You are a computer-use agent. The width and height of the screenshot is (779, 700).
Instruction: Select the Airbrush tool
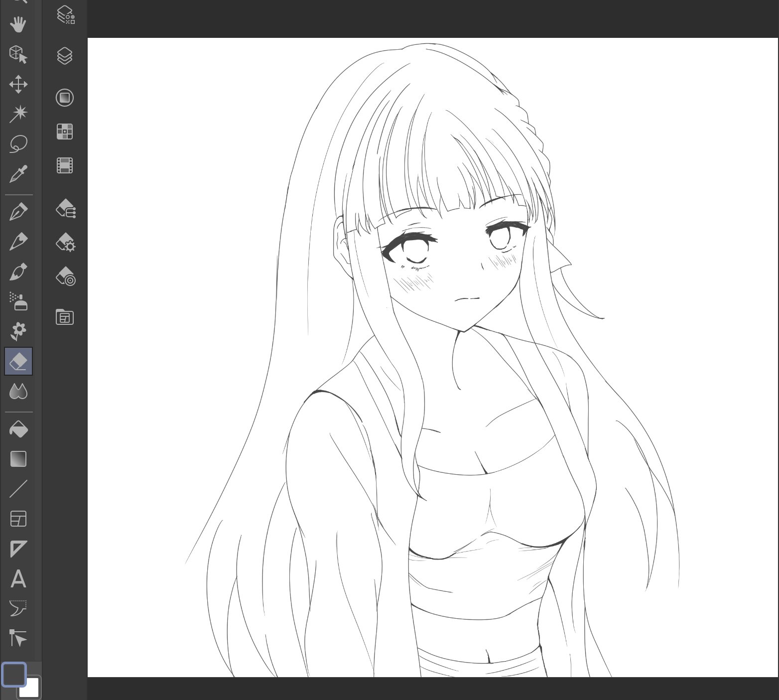pyautogui.click(x=18, y=301)
